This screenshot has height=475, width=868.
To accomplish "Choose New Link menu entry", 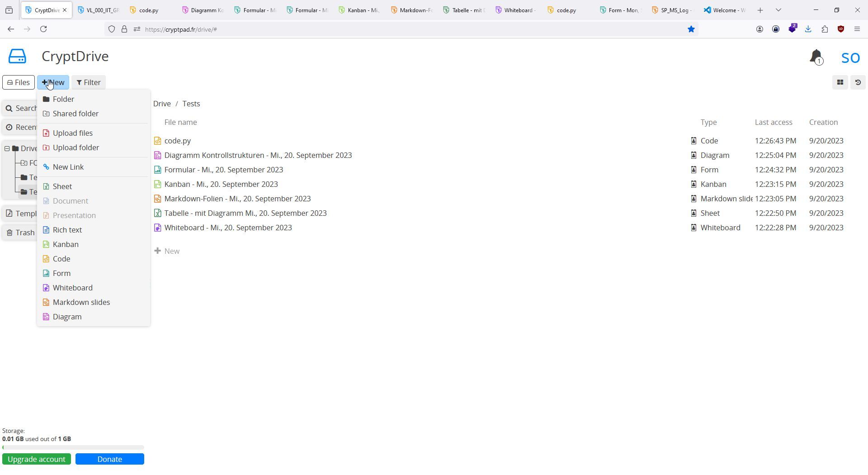I will coord(94,167).
